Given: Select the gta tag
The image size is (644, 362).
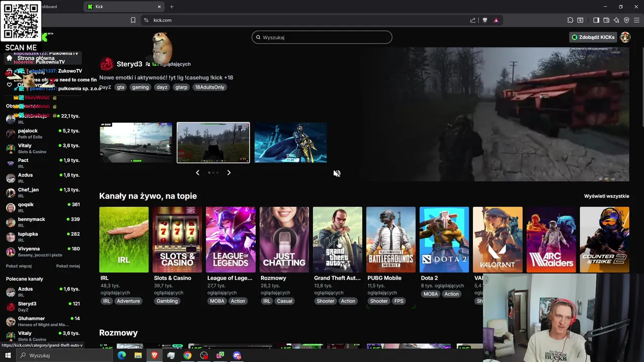Looking at the screenshot, I should pyautogui.click(x=120, y=87).
